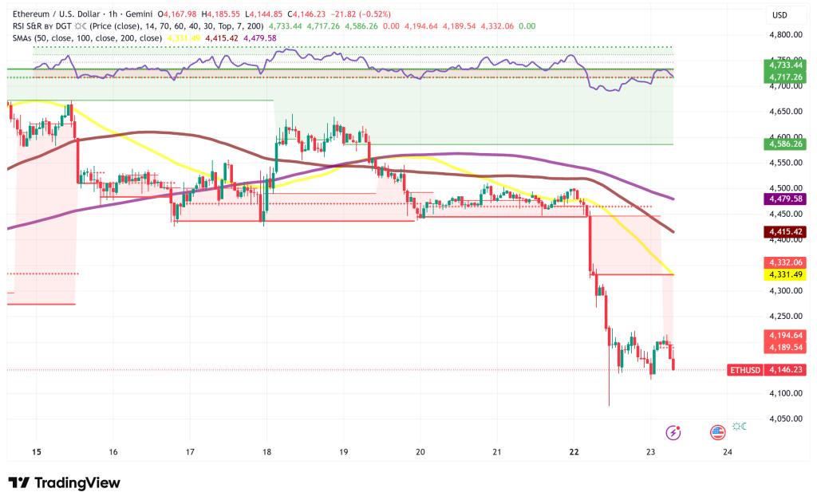Click the green 4,717.26 price scale label

tap(785, 77)
